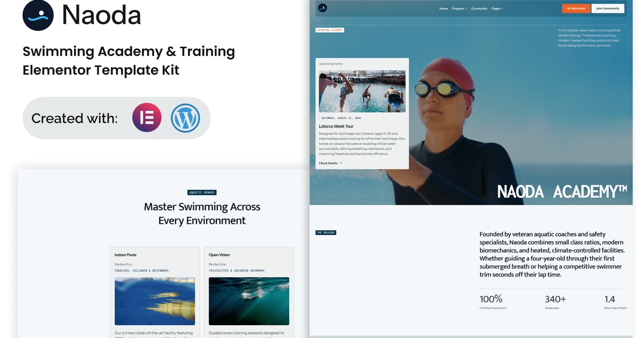Click the site logo in preview navbar
Screen dimensions: 644x338
(x=322, y=8)
